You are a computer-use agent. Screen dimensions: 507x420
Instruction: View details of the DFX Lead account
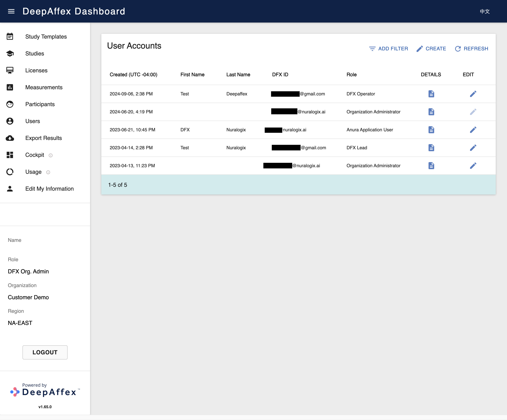coord(431,148)
